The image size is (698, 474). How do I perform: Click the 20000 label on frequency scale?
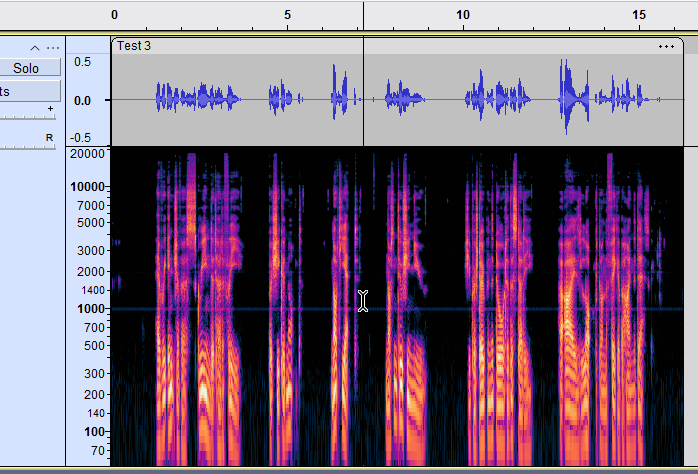[87, 154]
